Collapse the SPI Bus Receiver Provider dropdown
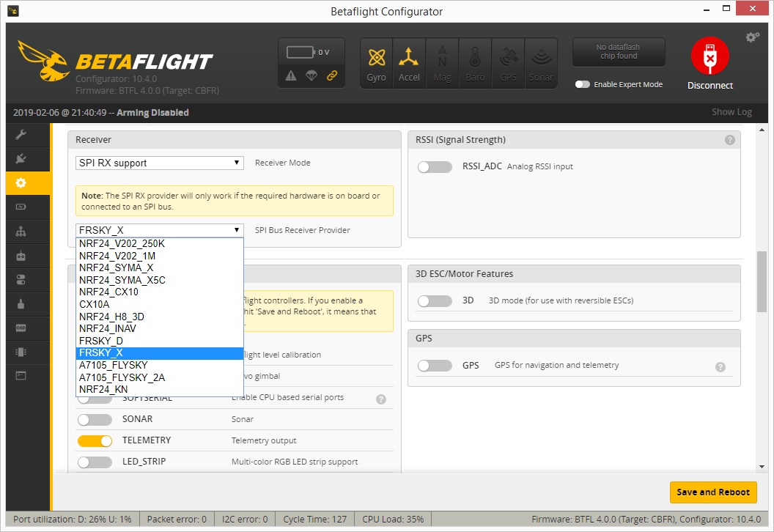This screenshot has width=774, height=532. click(x=160, y=230)
